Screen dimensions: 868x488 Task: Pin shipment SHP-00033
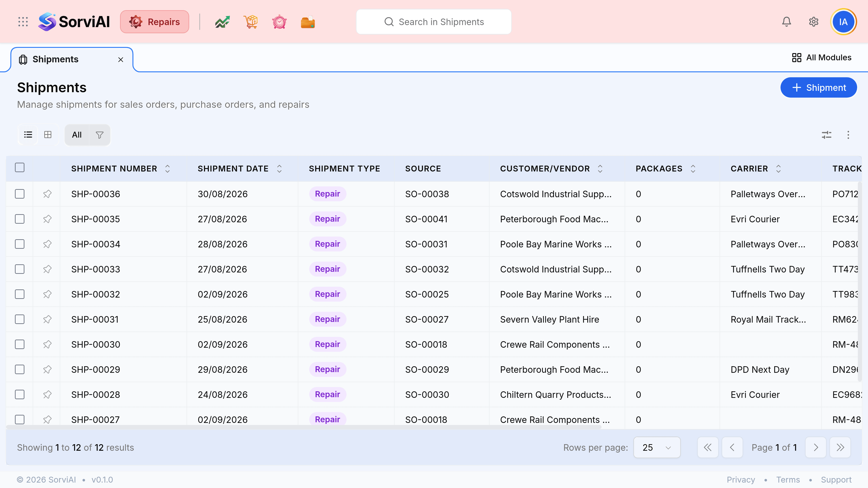(x=47, y=269)
